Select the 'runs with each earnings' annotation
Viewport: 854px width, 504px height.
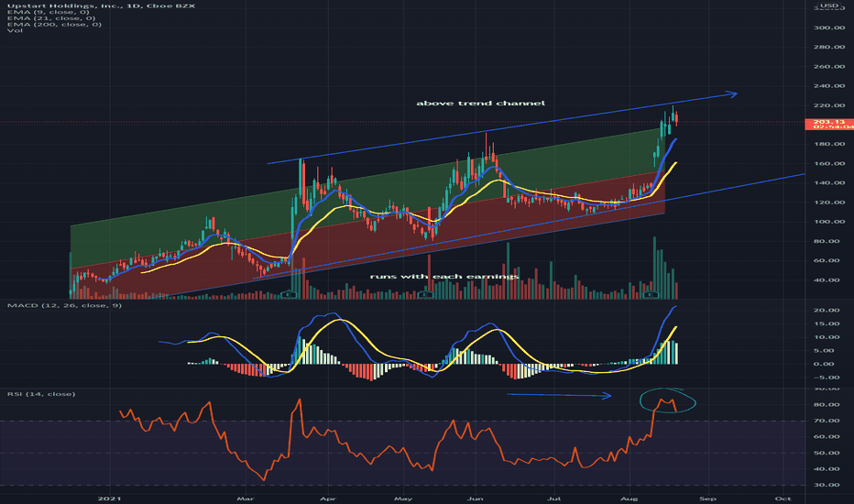click(444, 276)
